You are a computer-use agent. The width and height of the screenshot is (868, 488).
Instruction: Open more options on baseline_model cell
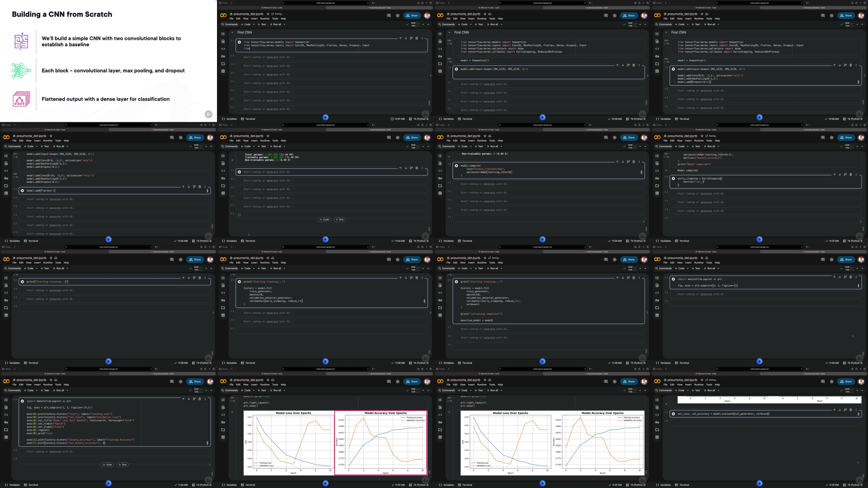(639, 278)
